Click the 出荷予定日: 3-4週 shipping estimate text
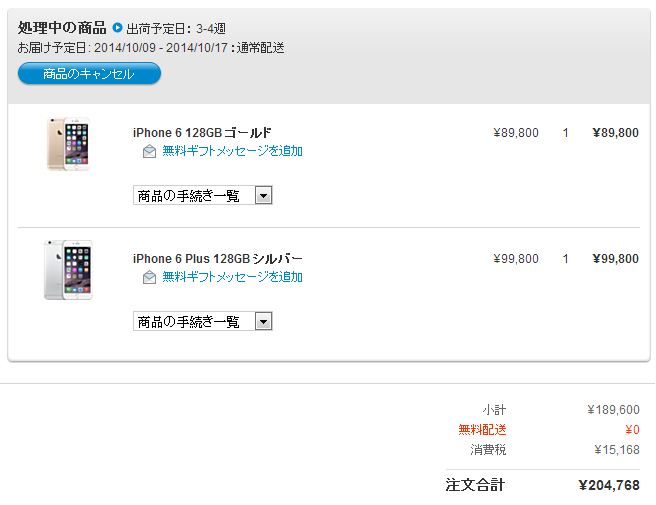The width and height of the screenshot is (656, 505). click(176, 28)
